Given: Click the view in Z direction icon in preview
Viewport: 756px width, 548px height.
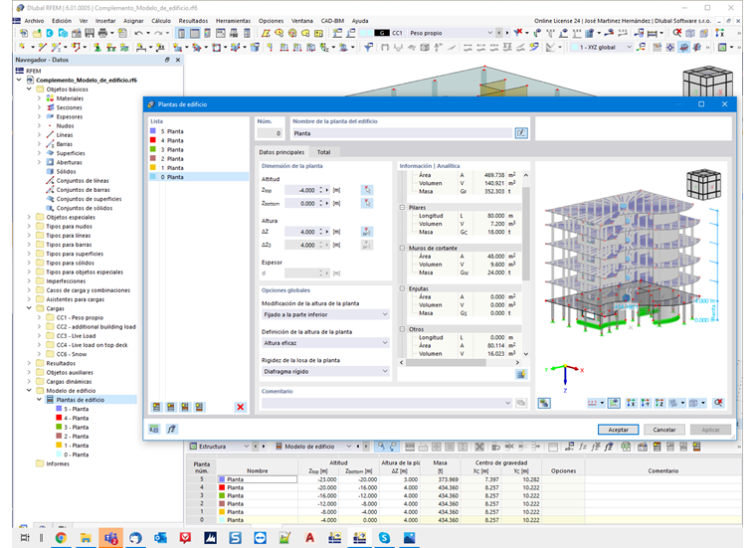Looking at the screenshot, I should [660, 403].
